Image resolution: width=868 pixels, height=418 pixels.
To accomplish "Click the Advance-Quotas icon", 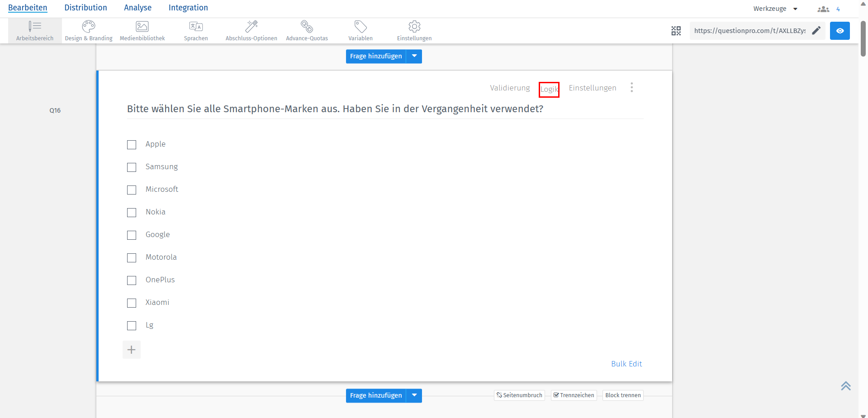I will [x=307, y=30].
